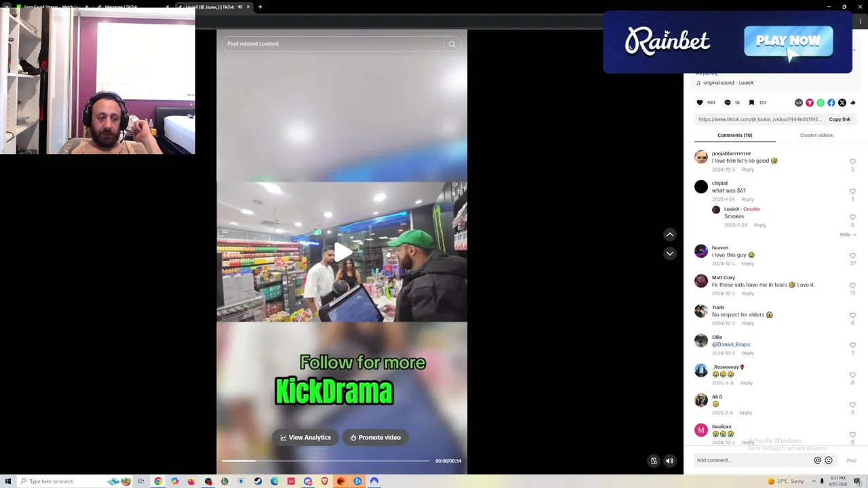Switch to Comments (18) tab

click(x=734, y=136)
